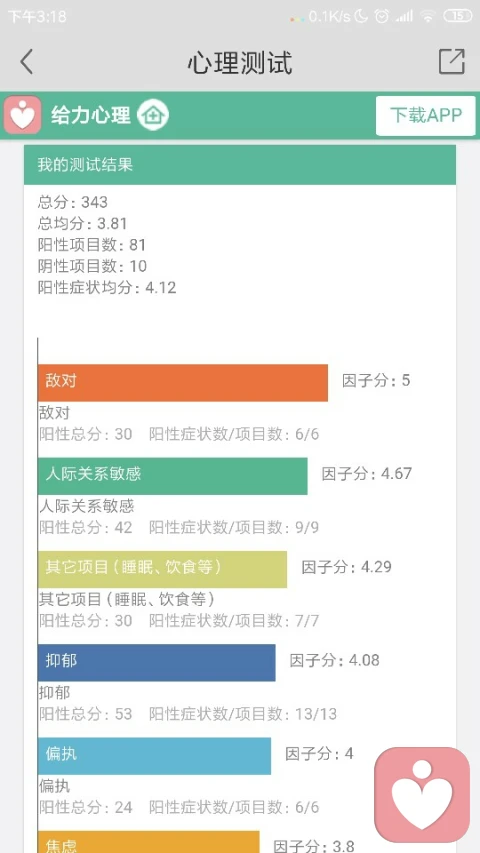
Task: Tap the 我的测试结果 header
Action: (x=239, y=165)
